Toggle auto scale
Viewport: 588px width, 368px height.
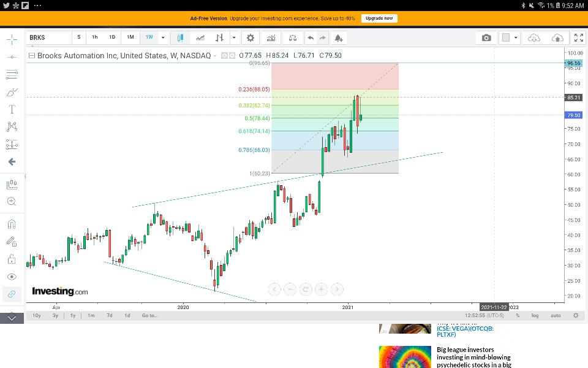coord(556,315)
